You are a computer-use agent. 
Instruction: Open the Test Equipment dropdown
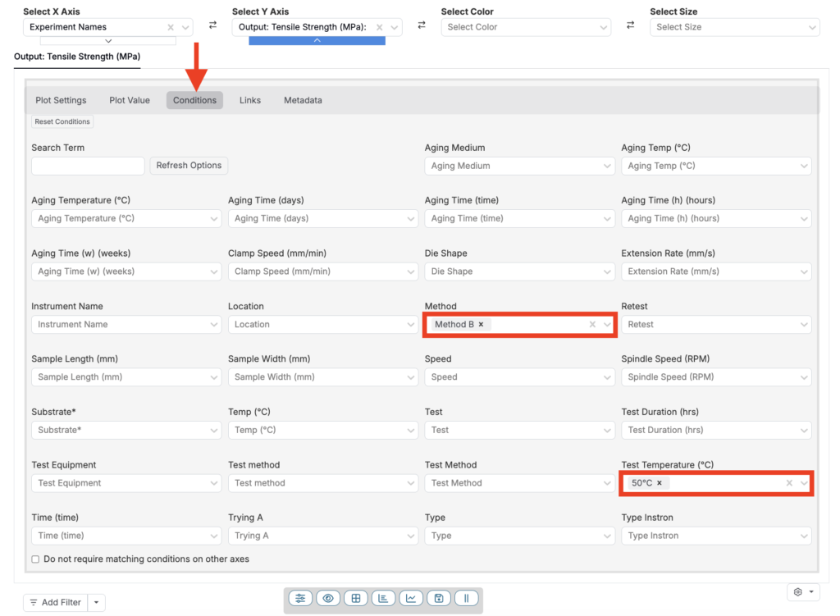[126, 483]
